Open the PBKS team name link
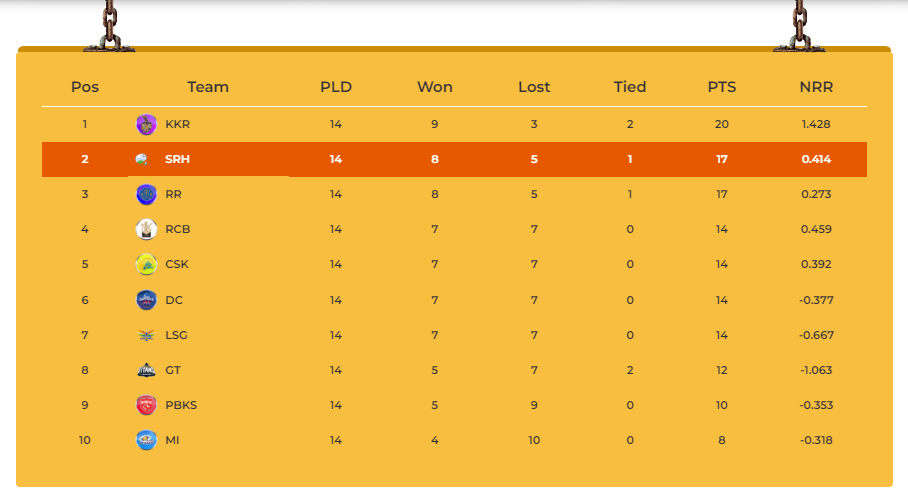 tap(181, 405)
